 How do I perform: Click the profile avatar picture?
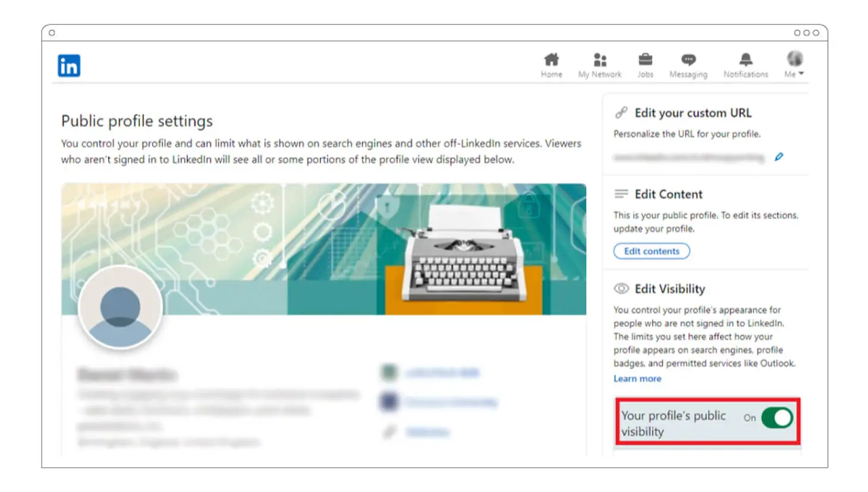point(120,307)
